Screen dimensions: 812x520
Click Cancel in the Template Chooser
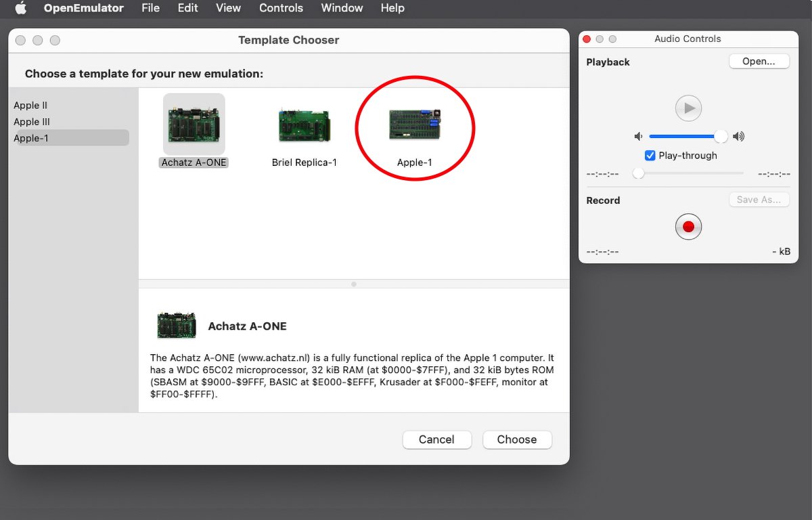click(436, 439)
